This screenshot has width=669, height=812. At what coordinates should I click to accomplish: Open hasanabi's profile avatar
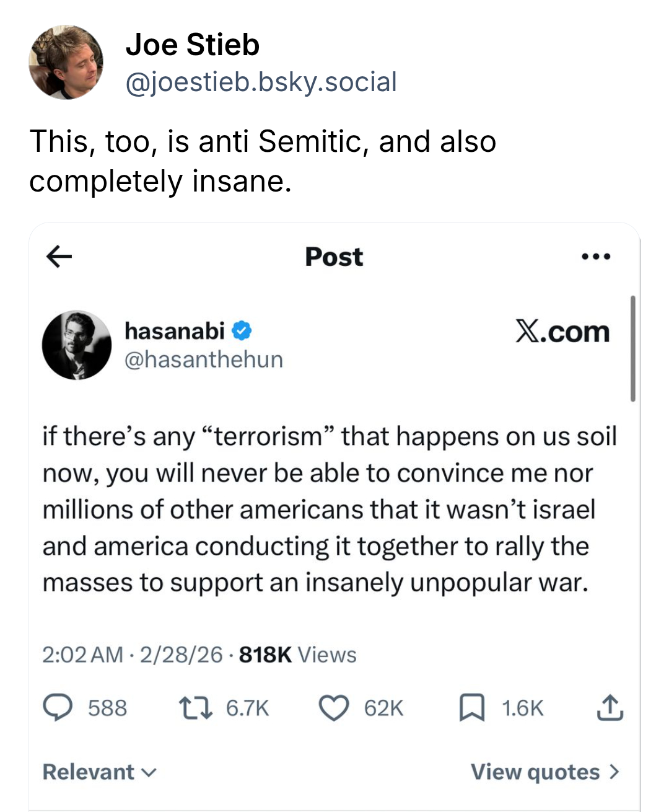tap(77, 345)
